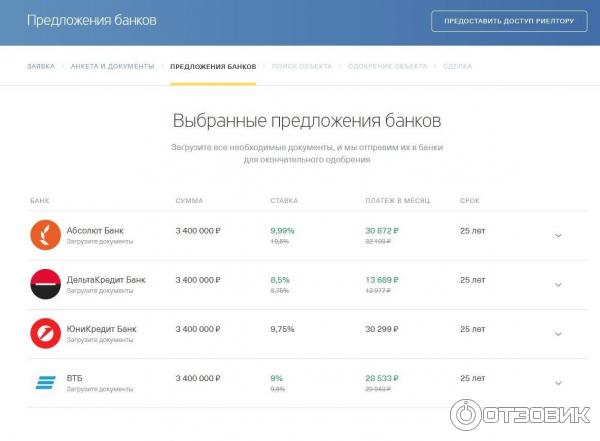The height and width of the screenshot is (441, 600).
Task: Switch to Анкета и документы tab
Action: (x=112, y=66)
